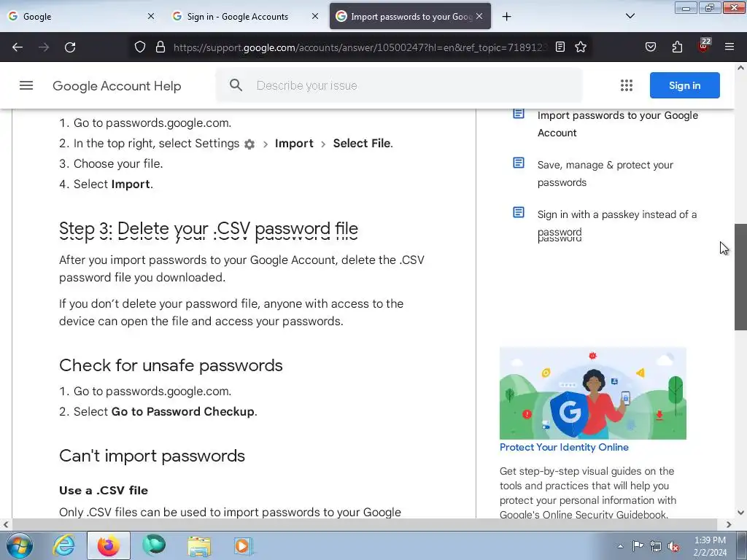
Task: Go back with the browser back arrow
Action: pos(18,47)
